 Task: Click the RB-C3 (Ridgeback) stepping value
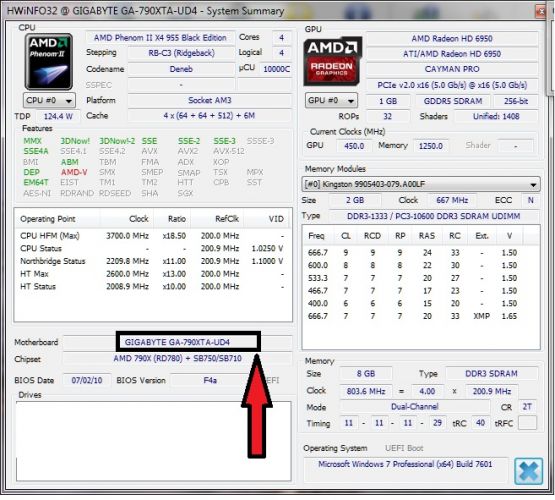pos(181,53)
